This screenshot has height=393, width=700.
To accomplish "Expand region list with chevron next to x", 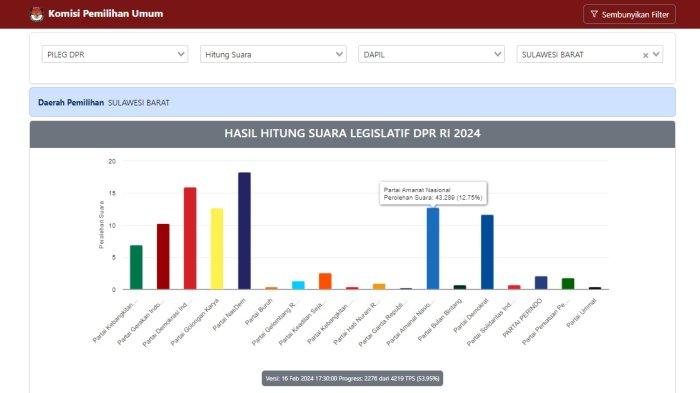I will tap(656, 54).
